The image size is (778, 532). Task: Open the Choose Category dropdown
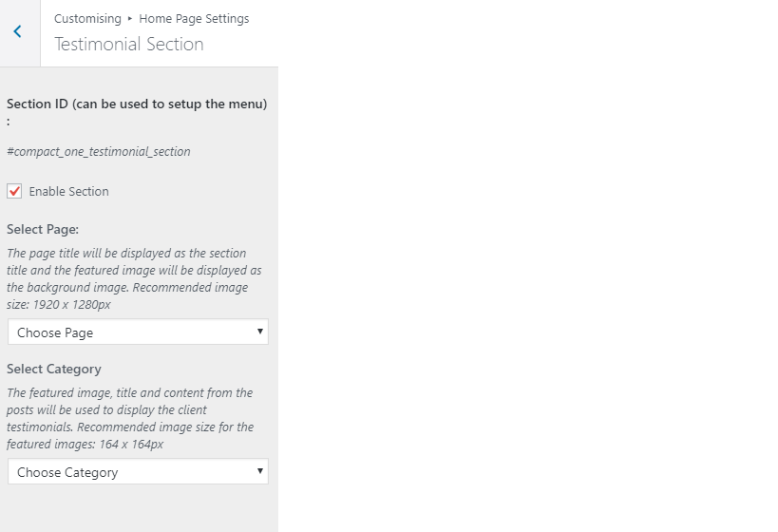[x=138, y=471]
